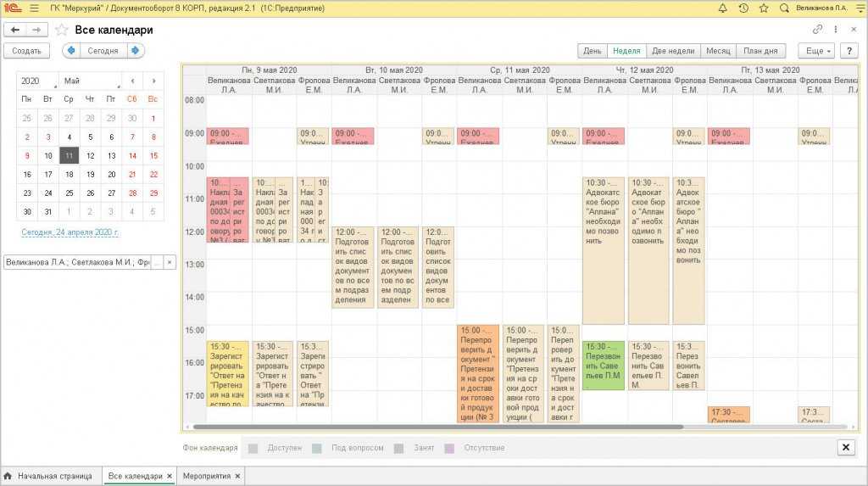Switch to 'Мероприятия' tab
The width and height of the screenshot is (868, 486).
[x=207, y=476]
